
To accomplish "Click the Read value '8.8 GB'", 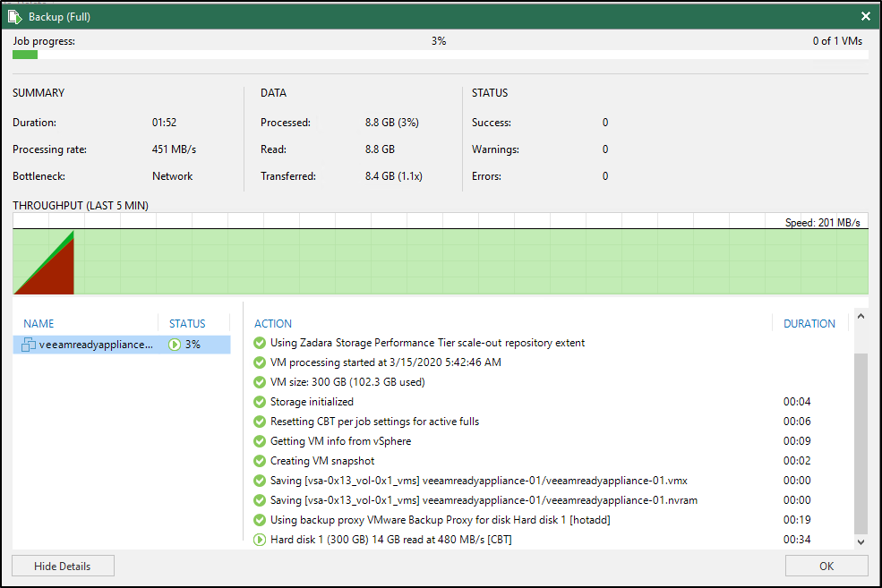I will pos(380,149).
